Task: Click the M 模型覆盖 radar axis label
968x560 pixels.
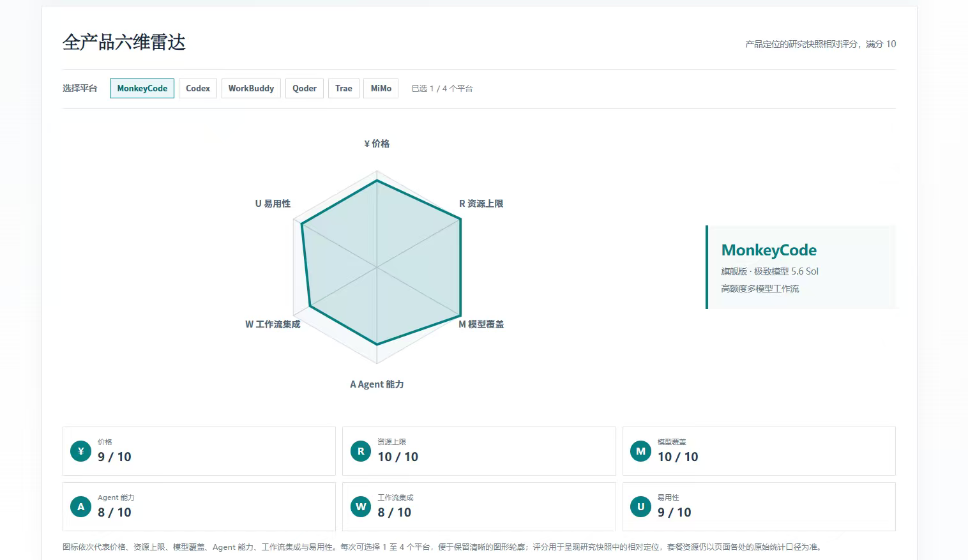Action: (x=481, y=324)
